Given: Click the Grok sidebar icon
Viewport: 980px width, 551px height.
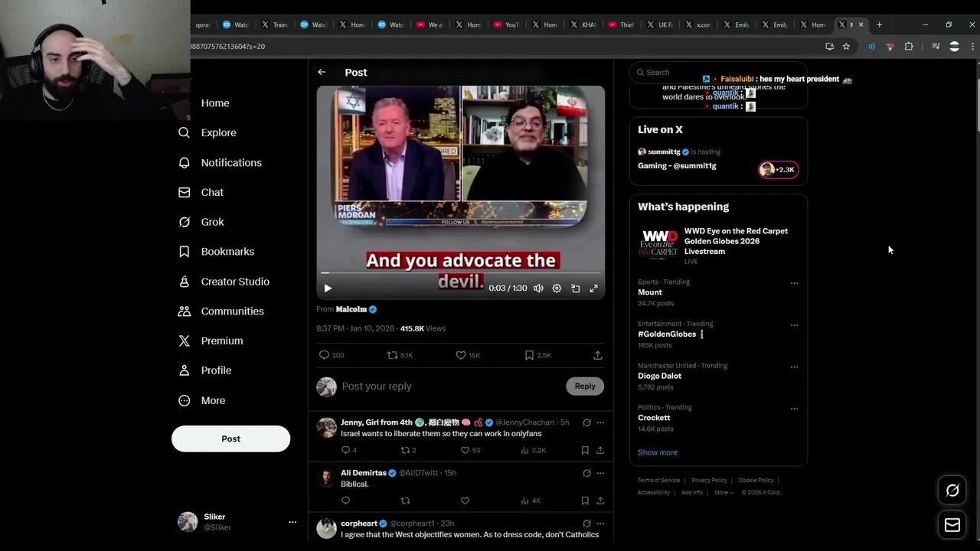Looking at the screenshot, I should coord(184,222).
